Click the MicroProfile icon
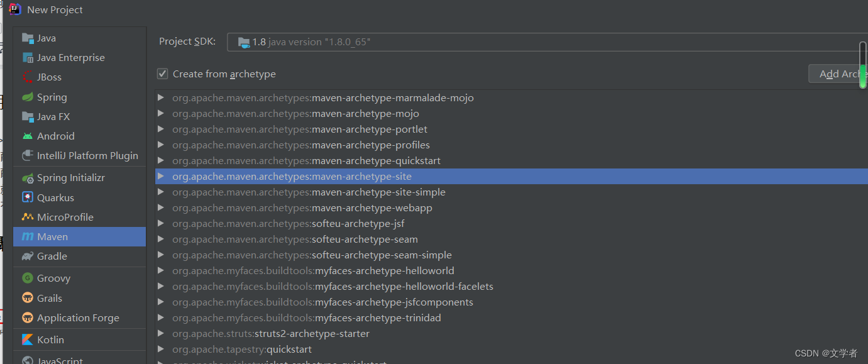Viewport: 868px width, 364px height. click(x=28, y=217)
